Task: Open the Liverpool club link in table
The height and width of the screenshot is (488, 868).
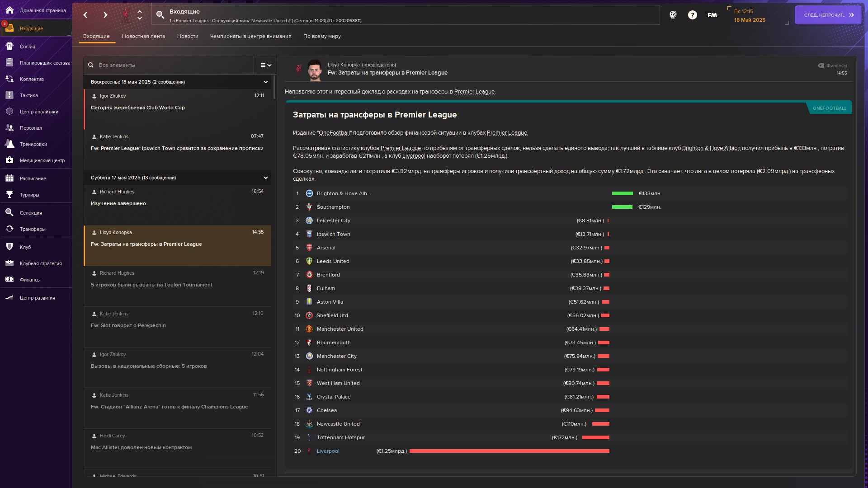Action: pyautogui.click(x=328, y=451)
